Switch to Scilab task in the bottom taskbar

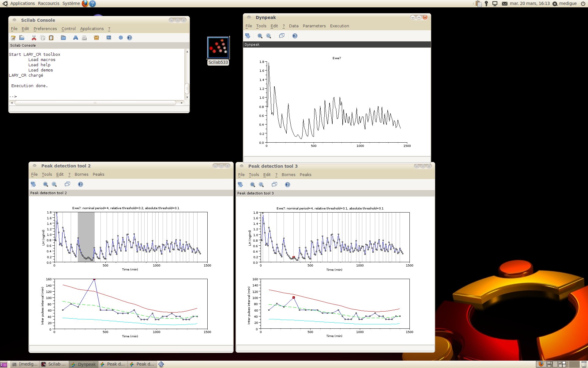coord(54,364)
